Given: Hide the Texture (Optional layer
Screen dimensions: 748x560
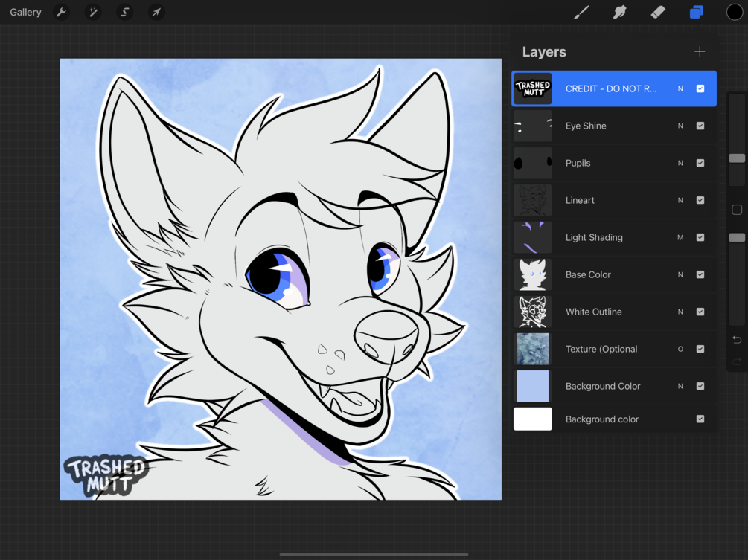Looking at the screenshot, I should (x=700, y=349).
